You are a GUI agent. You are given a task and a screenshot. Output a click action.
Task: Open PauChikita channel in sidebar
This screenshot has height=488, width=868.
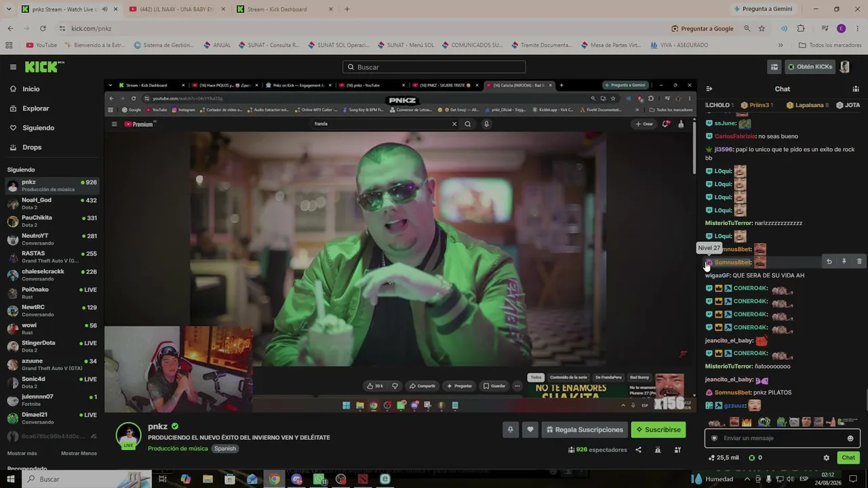tap(52, 221)
